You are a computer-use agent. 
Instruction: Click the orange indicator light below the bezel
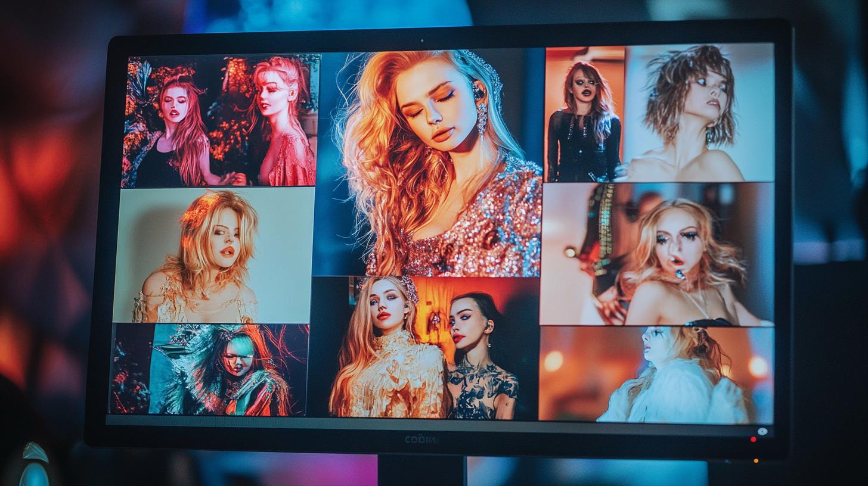click(755, 460)
